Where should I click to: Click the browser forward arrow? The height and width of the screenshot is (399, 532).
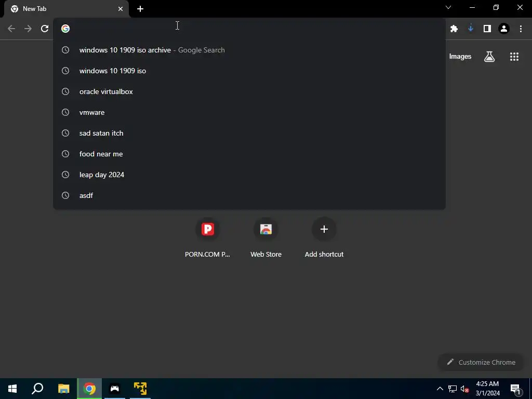[x=28, y=29]
